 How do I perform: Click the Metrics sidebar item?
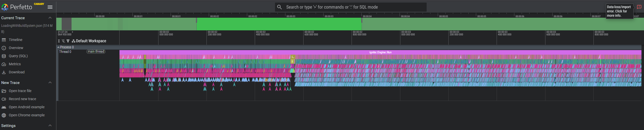(x=15, y=64)
